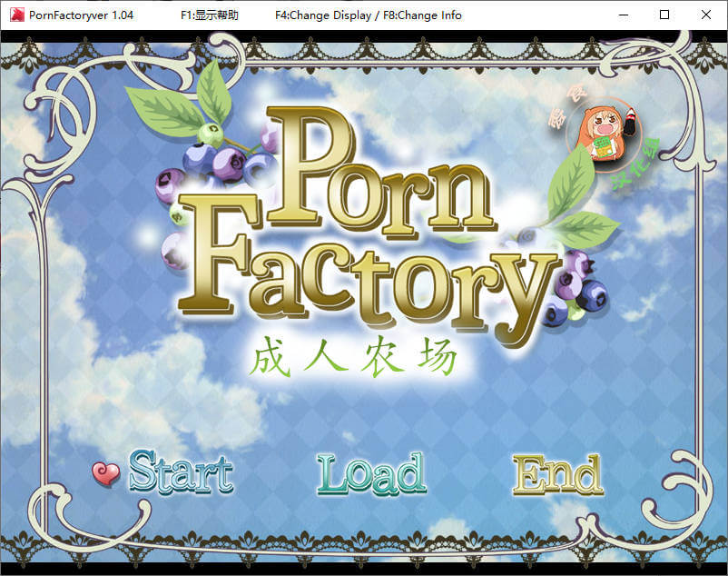Click the F1:显示帮助 text in title bar
Viewport: 728px width, 576px height.
(212, 15)
